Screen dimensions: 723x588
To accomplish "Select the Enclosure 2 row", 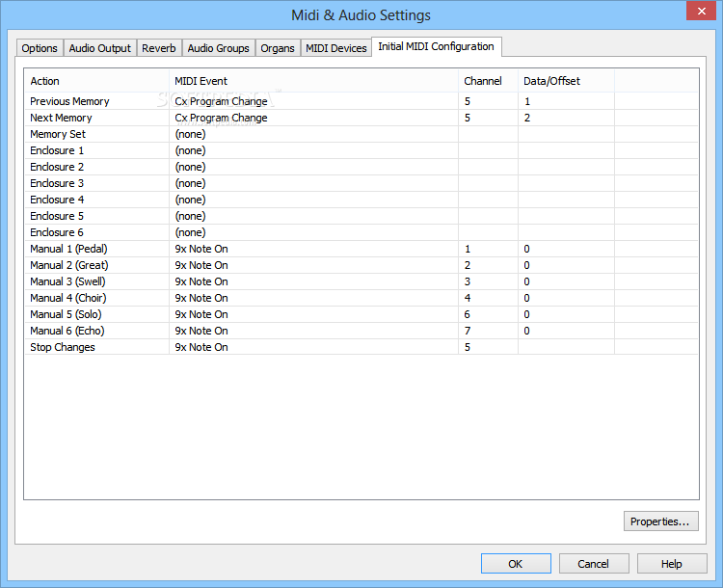I will [361, 167].
